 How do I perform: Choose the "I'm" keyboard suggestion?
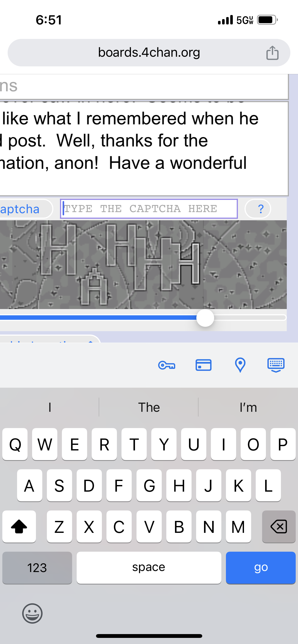pos(248,407)
